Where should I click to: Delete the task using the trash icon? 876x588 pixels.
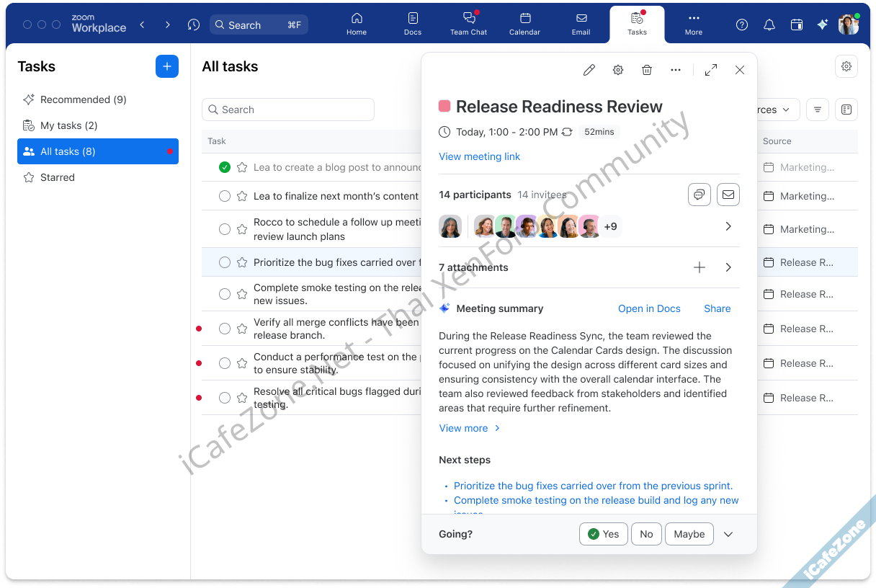[x=646, y=69]
